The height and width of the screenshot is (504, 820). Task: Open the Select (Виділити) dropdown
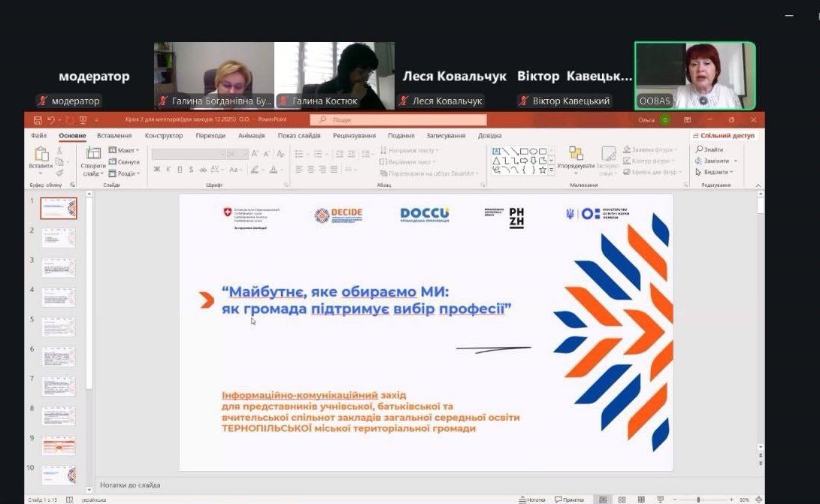click(716, 172)
